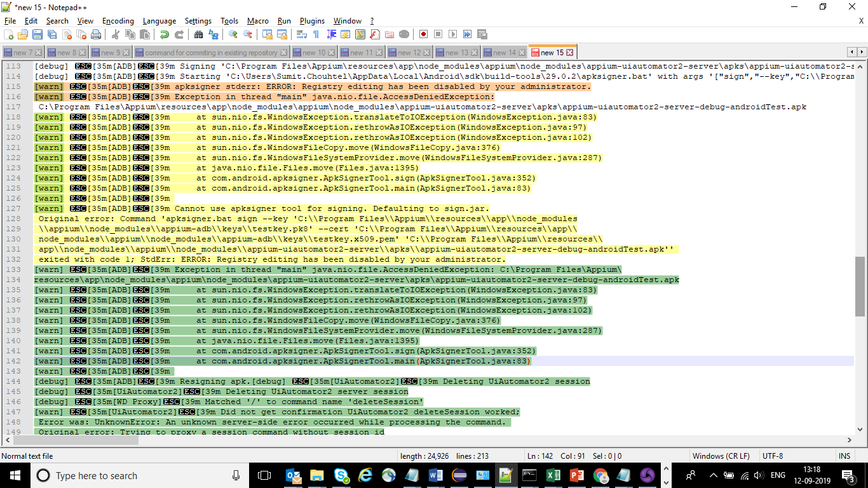Viewport: 868px width, 488px height.
Task: Click the Stop Recording macro icon
Action: click(x=438, y=34)
